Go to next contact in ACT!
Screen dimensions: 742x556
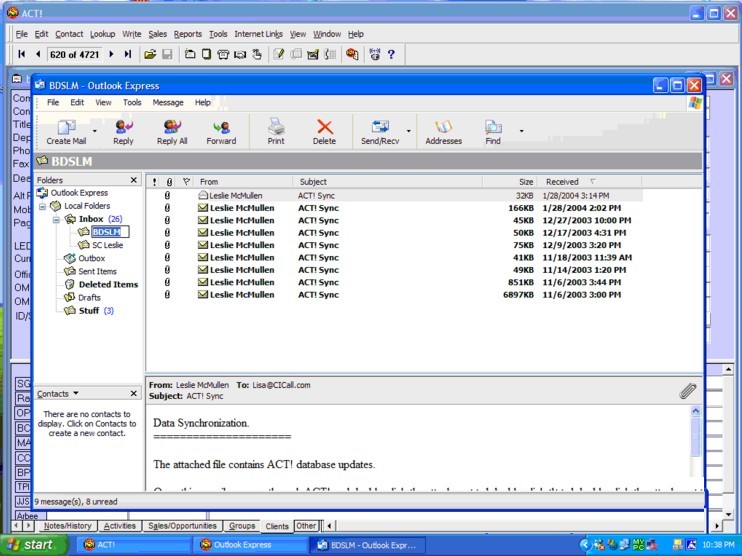(x=111, y=54)
